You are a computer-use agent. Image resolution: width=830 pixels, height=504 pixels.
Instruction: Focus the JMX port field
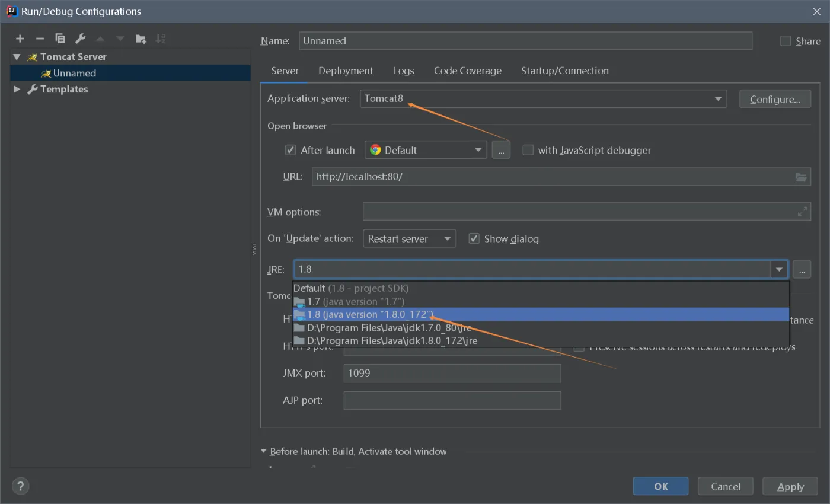[452, 373]
